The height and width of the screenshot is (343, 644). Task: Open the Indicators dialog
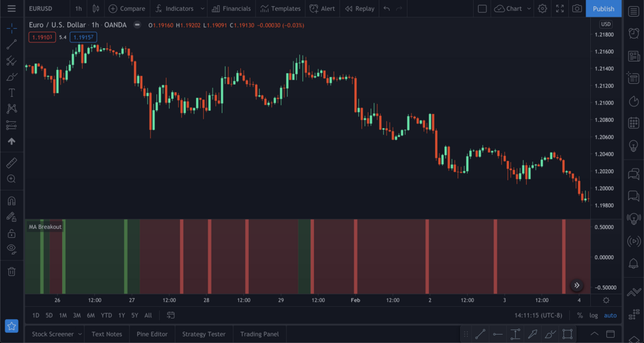[x=175, y=8]
